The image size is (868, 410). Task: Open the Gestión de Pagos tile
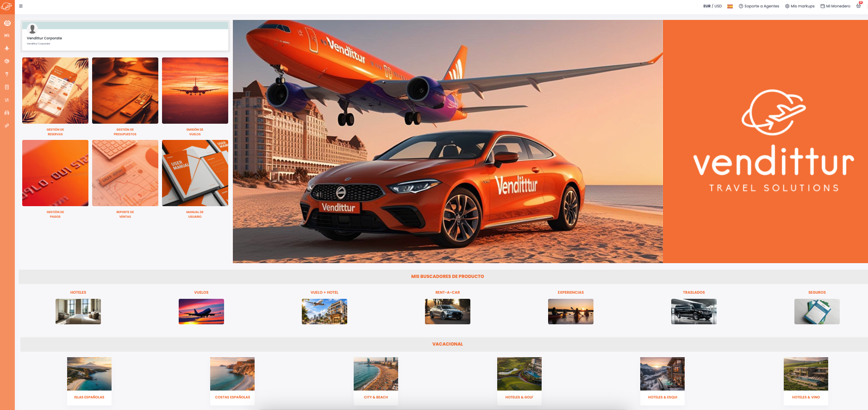[55, 173]
